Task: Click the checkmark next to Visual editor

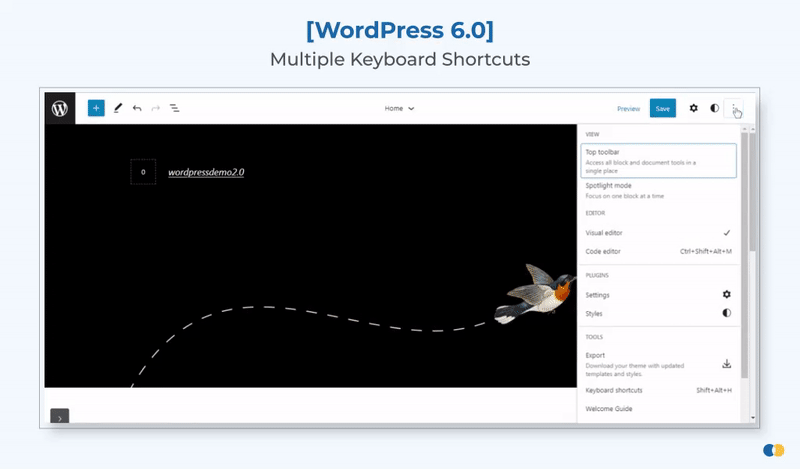Action: click(727, 233)
